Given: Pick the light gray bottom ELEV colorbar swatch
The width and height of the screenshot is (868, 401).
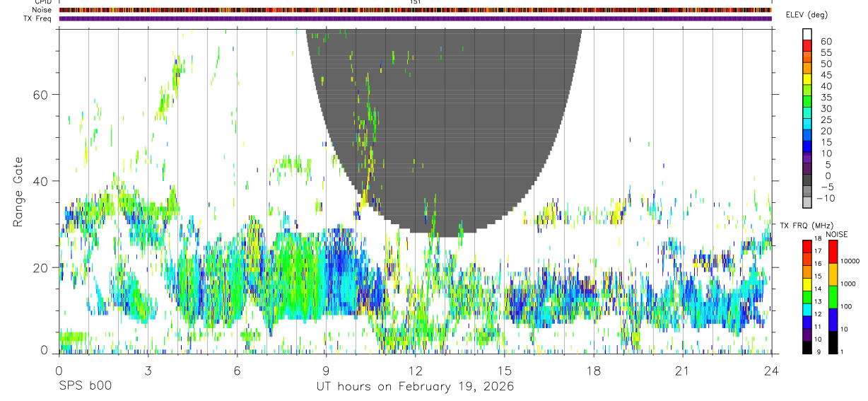Looking at the screenshot, I should pyautogui.click(x=807, y=202).
